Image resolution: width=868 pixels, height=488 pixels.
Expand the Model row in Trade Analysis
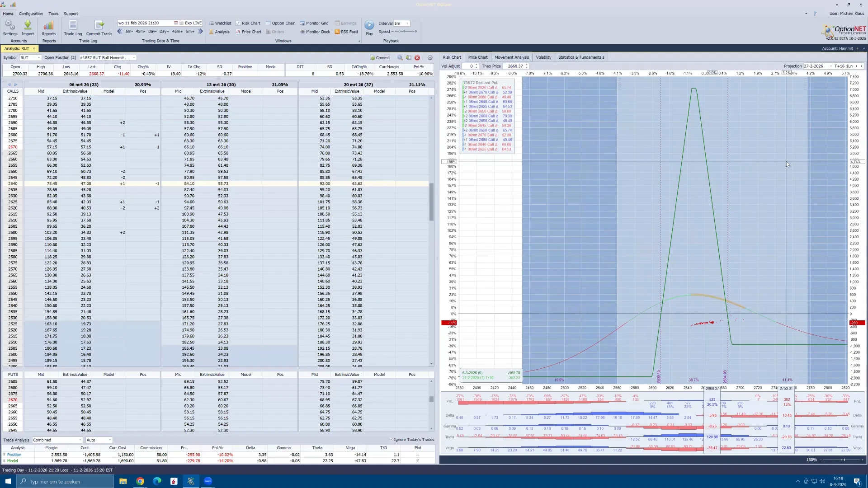pos(4,461)
